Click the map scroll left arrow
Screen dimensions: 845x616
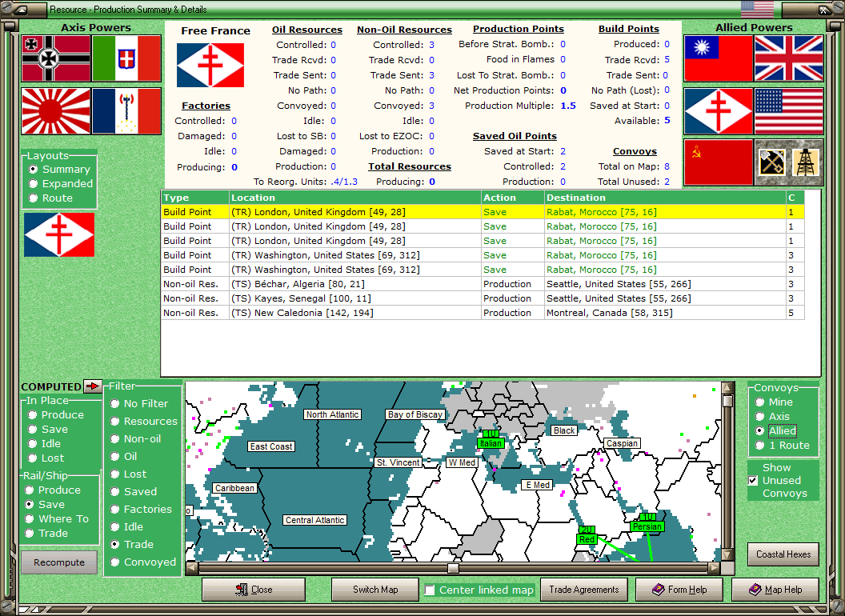(x=192, y=568)
